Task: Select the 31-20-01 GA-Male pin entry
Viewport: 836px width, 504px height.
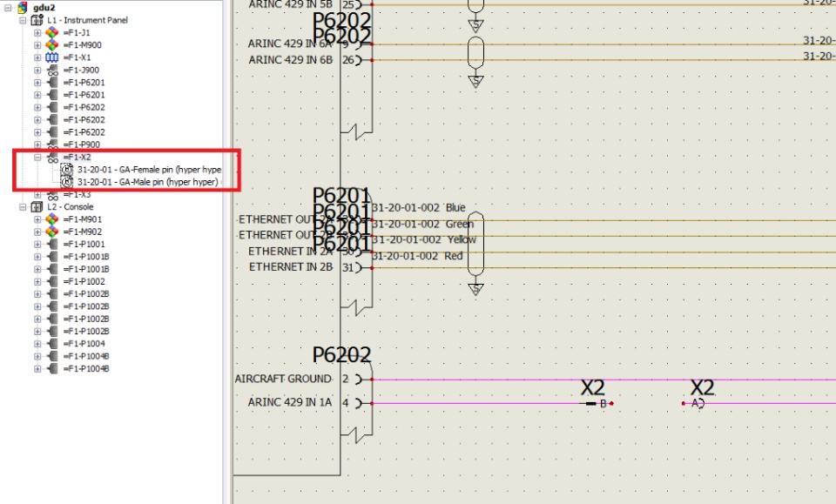Action: (x=149, y=182)
